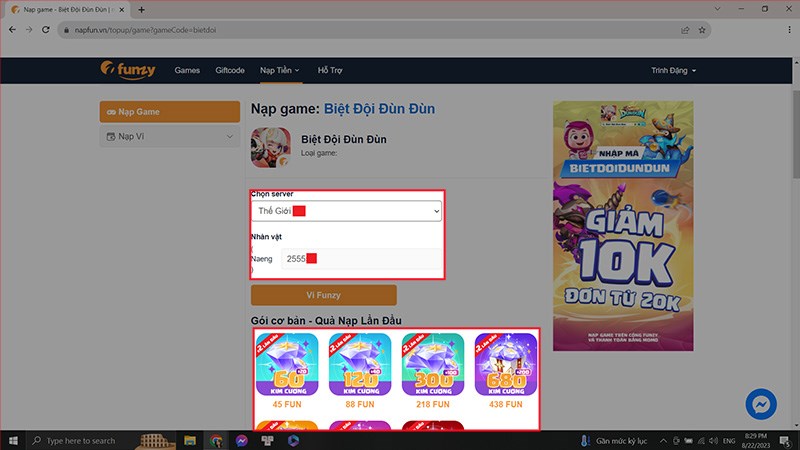Image resolution: width=800 pixels, height=450 pixels.
Task: Open the taskbar clock and date
Action: tap(756, 441)
